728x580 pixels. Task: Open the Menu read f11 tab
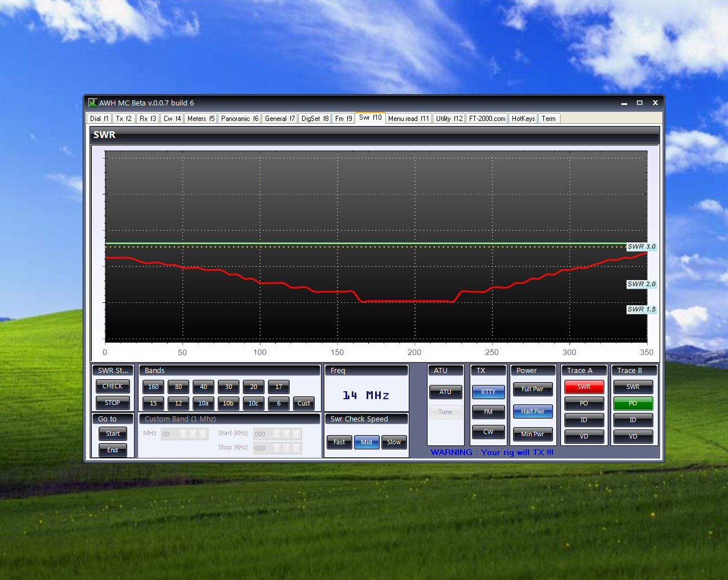(409, 119)
